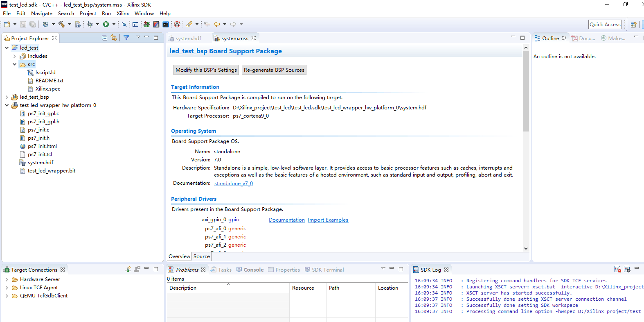
Task: Click the Program FPGA icon
Action: (x=146, y=24)
